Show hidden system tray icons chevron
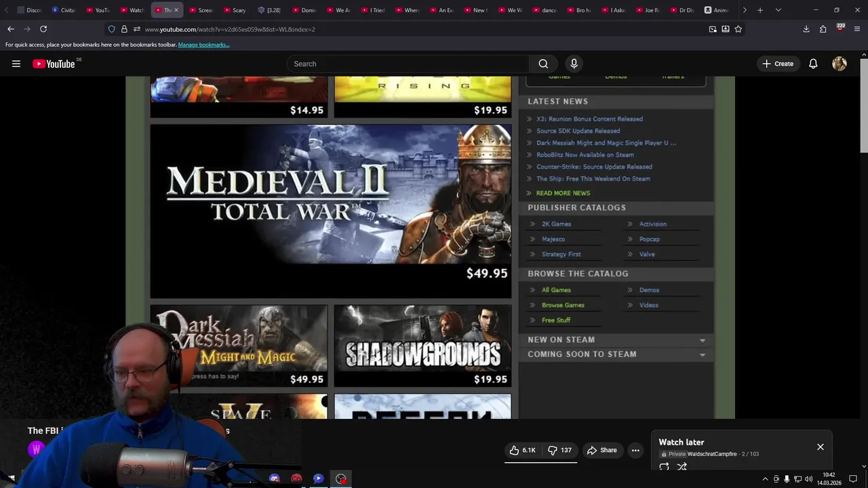 [x=765, y=479]
